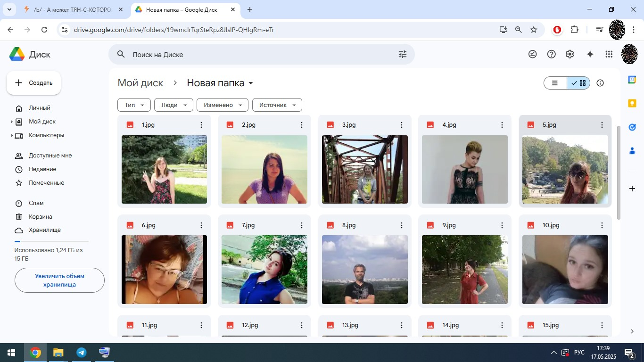Click the browser address bar URL
644x362 pixels.
(x=174, y=30)
